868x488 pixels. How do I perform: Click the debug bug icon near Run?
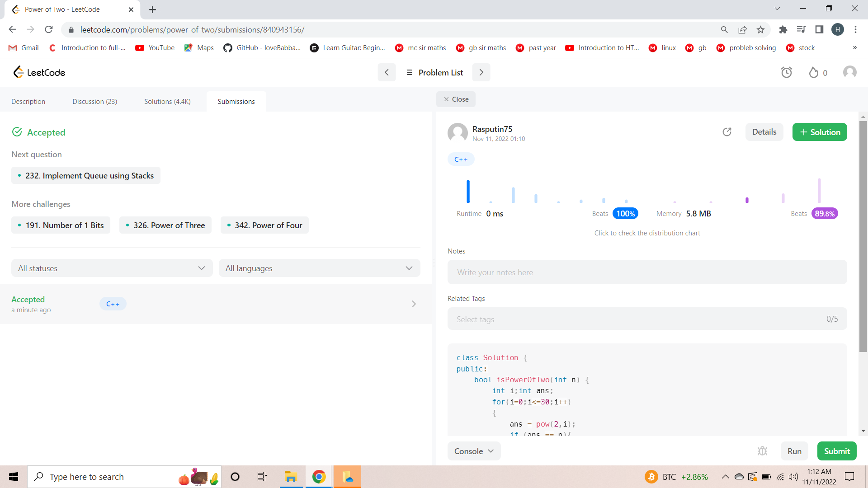763,450
